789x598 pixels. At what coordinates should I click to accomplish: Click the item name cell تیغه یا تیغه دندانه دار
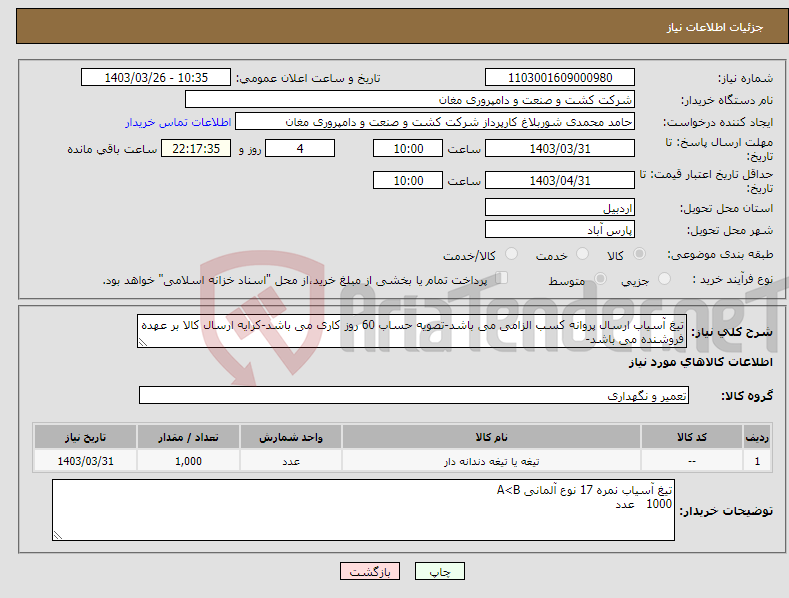tap(491, 461)
